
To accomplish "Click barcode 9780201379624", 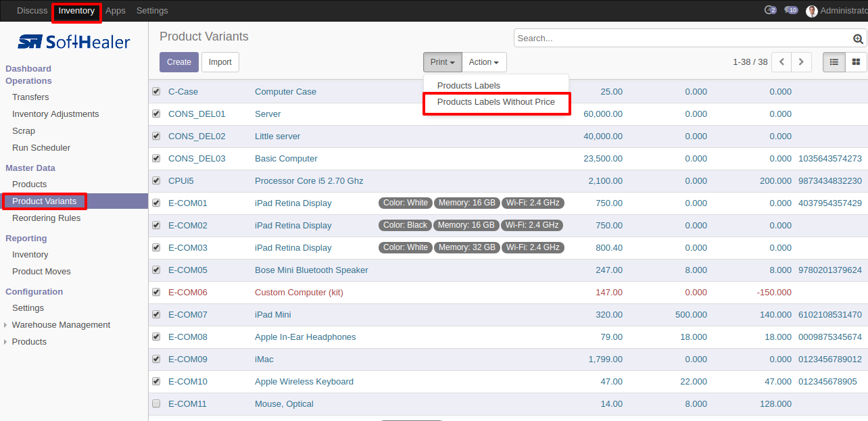I will (830, 270).
